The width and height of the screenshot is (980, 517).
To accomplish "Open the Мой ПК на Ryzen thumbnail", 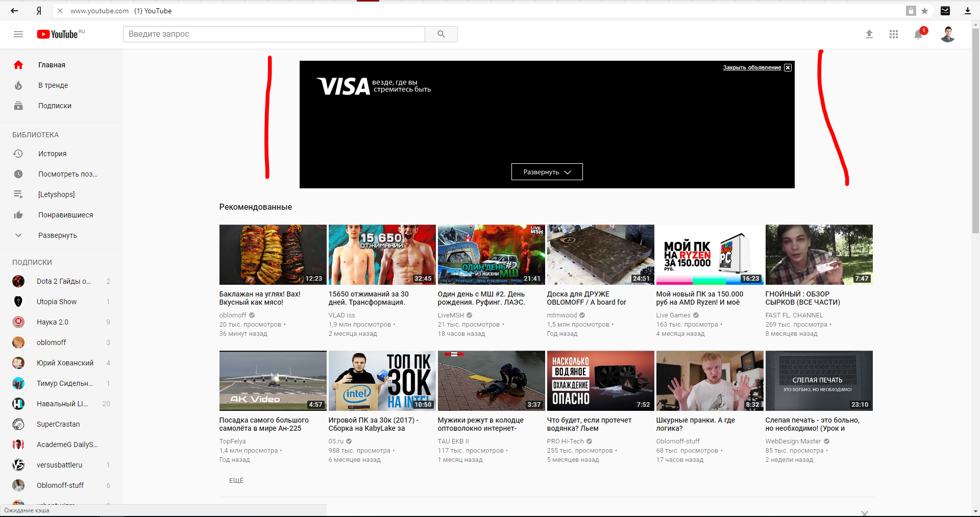I will (709, 255).
